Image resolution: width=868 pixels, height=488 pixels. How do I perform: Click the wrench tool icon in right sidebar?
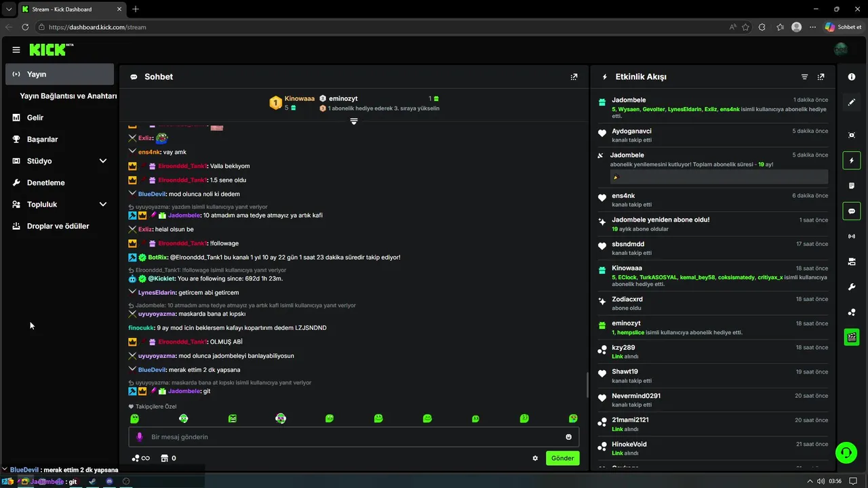(852, 287)
